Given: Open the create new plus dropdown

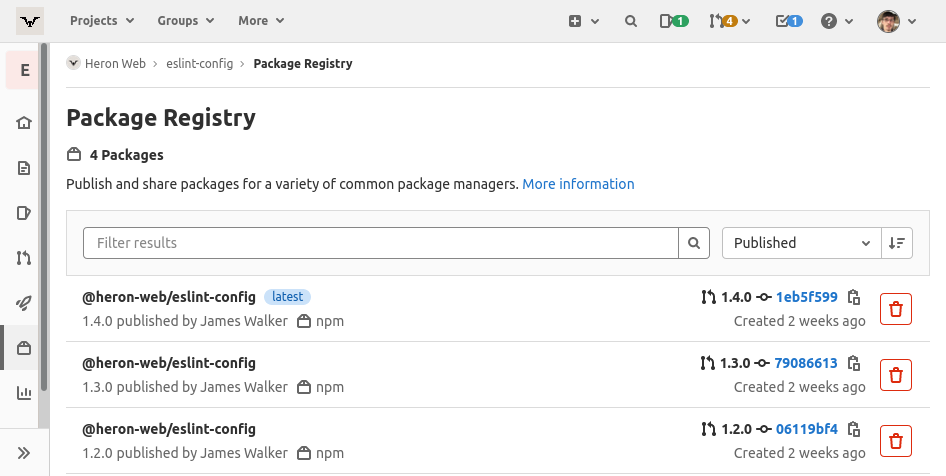Looking at the screenshot, I should pos(583,21).
